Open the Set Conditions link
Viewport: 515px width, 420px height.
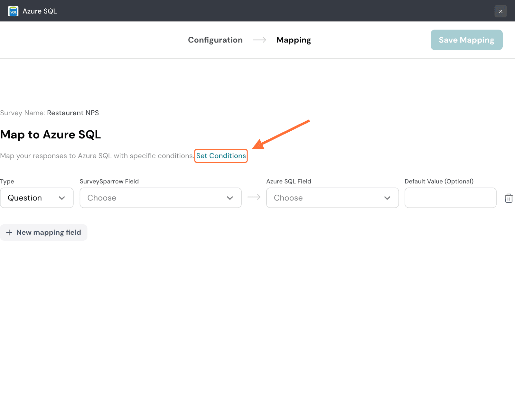click(221, 156)
